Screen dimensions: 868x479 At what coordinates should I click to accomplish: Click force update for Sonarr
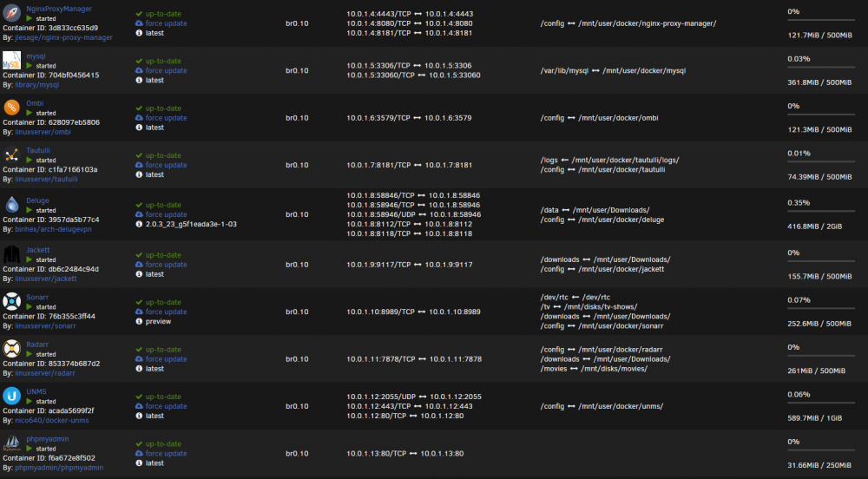pyautogui.click(x=166, y=312)
